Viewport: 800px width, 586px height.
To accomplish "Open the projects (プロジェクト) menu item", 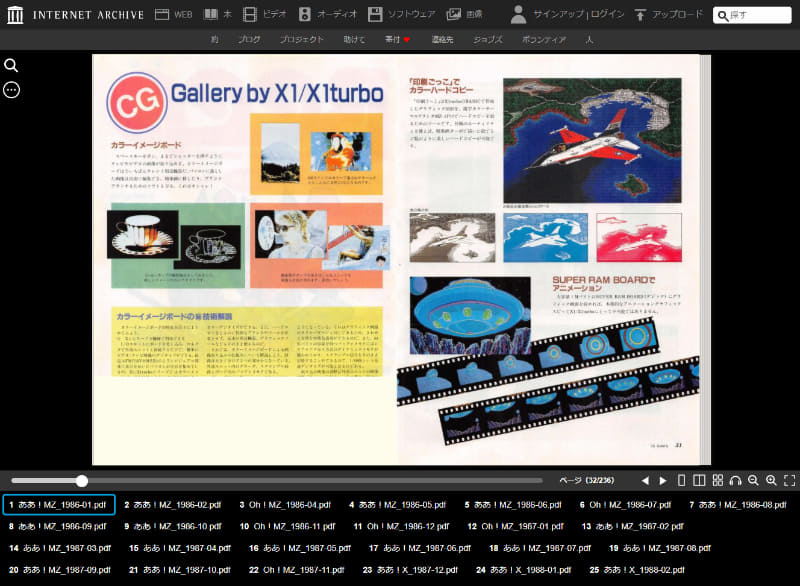I will coord(302,39).
